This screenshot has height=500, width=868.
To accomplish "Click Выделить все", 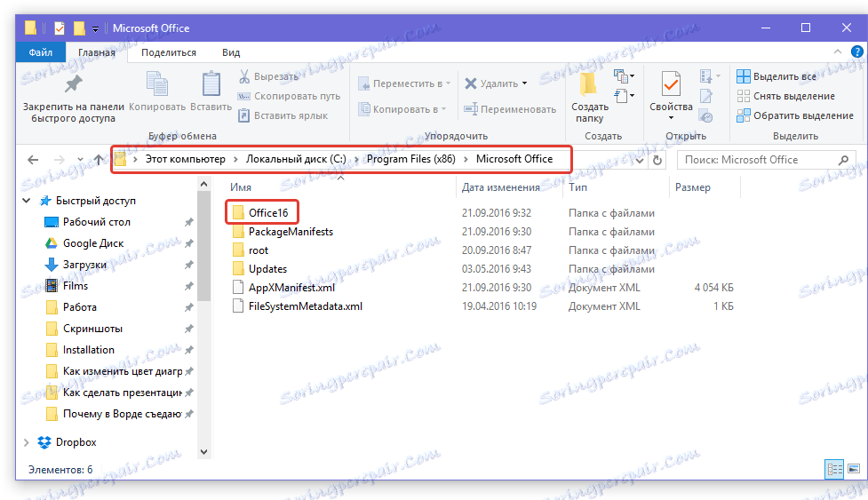I will 776,76.
